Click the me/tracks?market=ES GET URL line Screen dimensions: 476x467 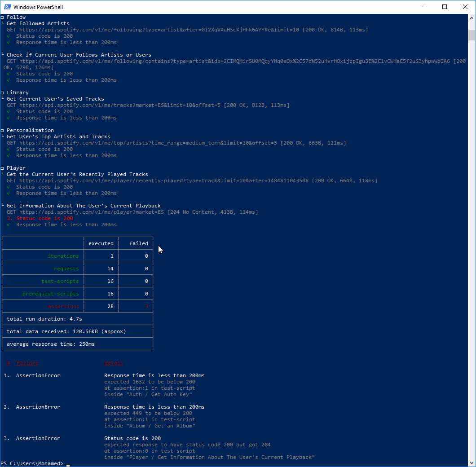coord(148,106)
